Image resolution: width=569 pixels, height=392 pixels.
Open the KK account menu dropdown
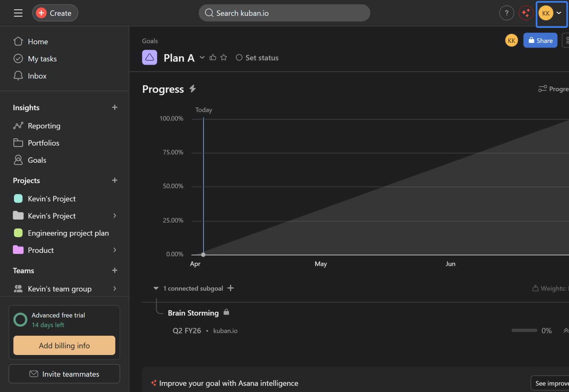(551, 13)
